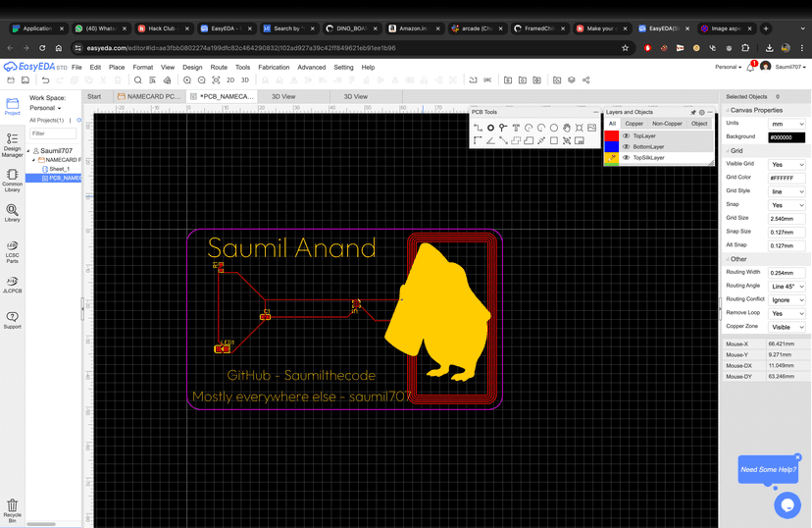Open the Common Library sidebar icon
Image resolution: width=812 pixels, height=528 pixels.
coord(12,180)
